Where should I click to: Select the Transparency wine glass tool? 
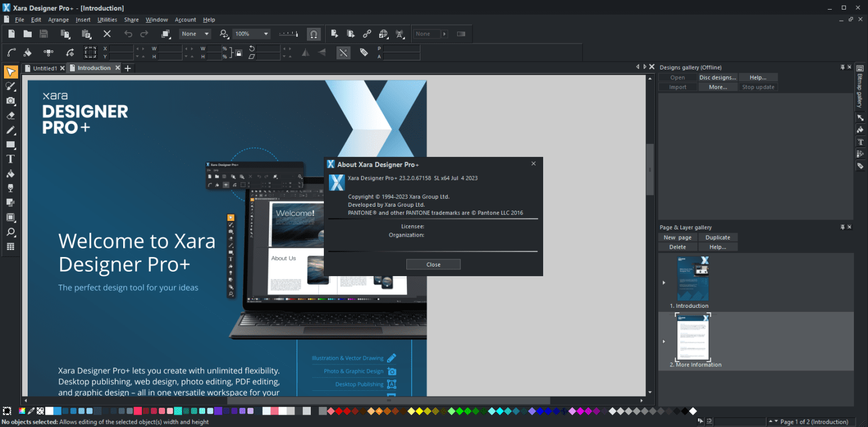click(x=10, y=188)
